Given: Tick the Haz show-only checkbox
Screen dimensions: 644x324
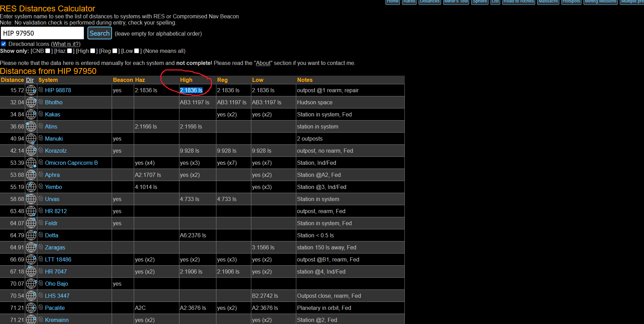Looking at the screenshot, I should 69,51.
